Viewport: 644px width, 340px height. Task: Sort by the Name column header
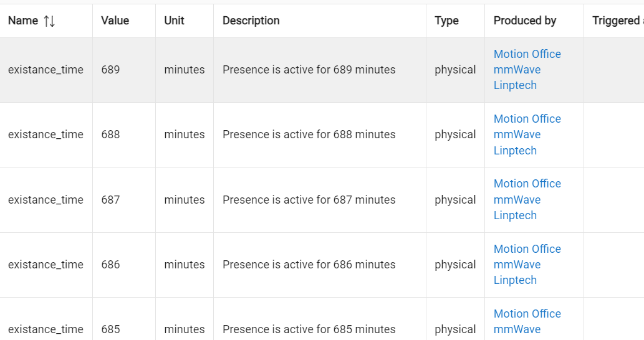(23, 21)
